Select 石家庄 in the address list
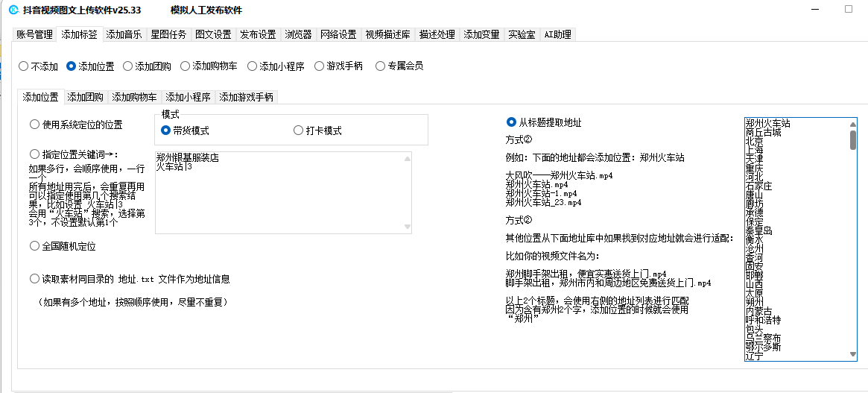This screenshot has height=393, width=868. 759,186
